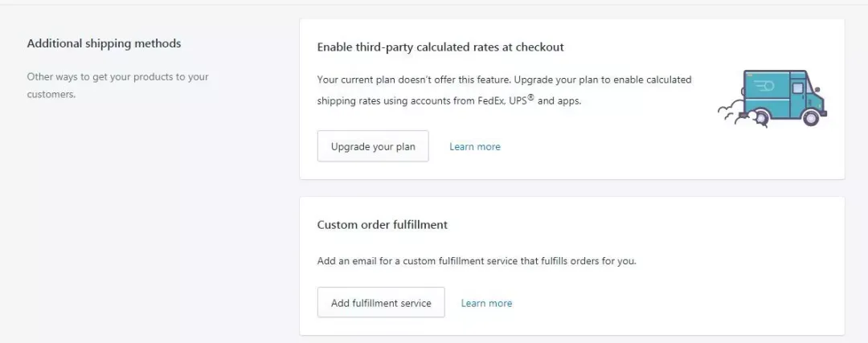Open Learn more beside Add fulfillment service

[x=486, y=303]
